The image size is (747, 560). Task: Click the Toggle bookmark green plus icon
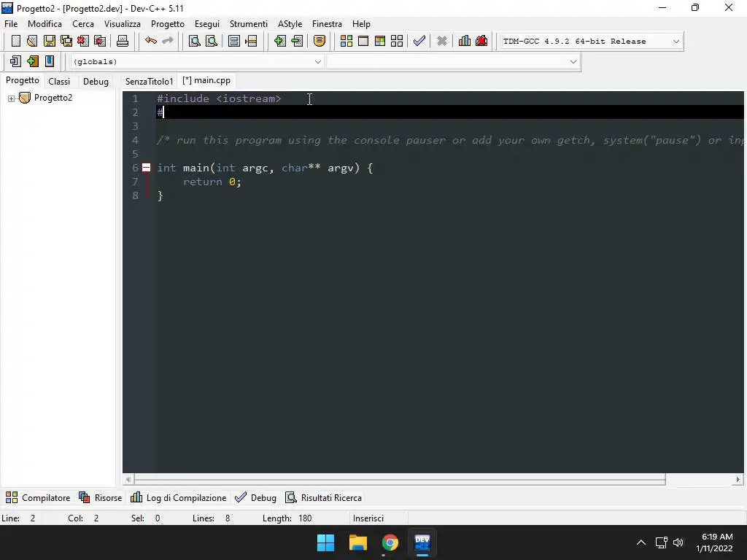pos(32,61)
